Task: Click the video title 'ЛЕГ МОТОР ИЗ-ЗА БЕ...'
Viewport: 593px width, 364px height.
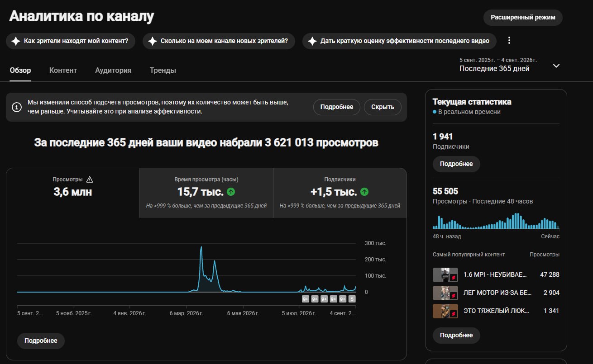Action: coord(497,293)
